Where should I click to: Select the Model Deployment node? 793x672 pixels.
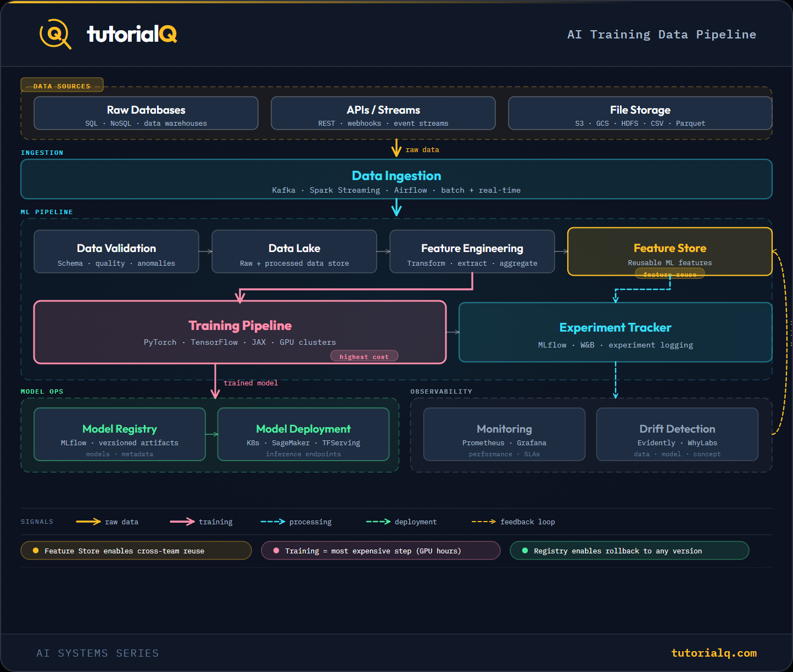click(x=304, y=434)
